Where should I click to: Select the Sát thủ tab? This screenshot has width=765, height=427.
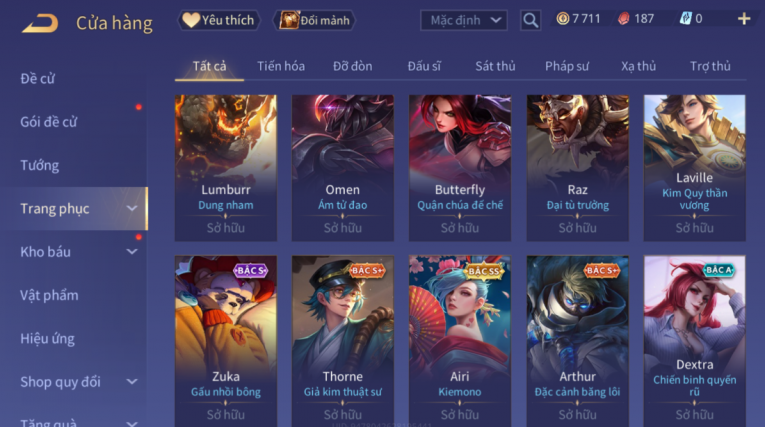point(495,66)
